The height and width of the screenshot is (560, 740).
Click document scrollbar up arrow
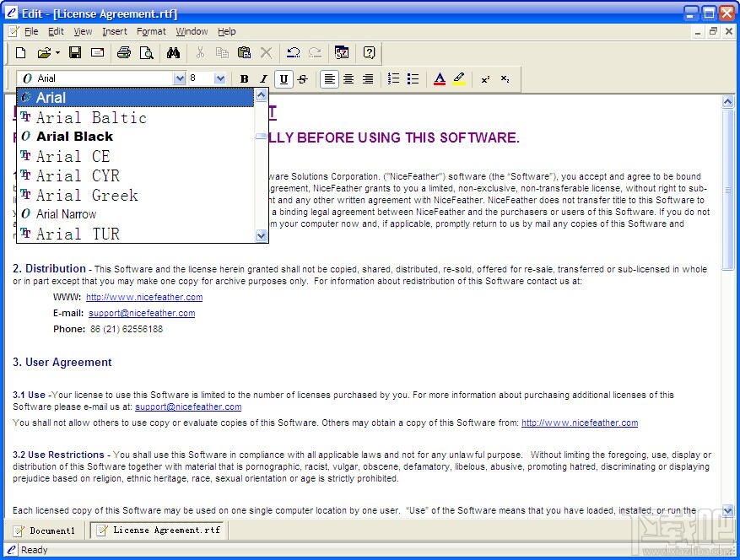click(x=727, y=101)
